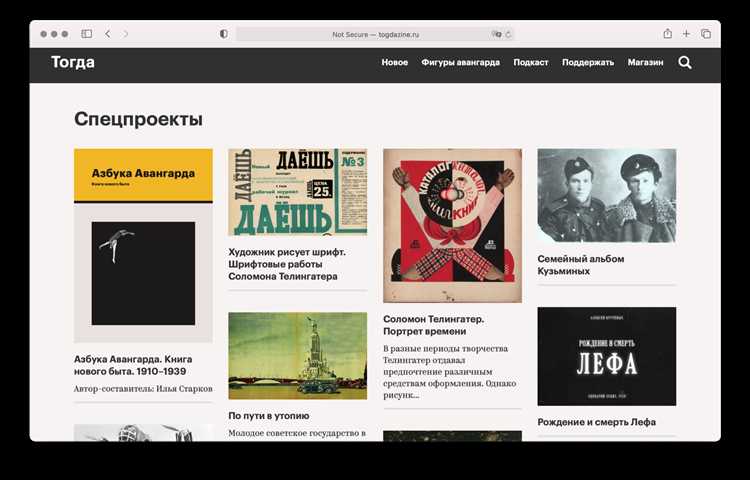Reload the page with refresh icon
The height and width of the screenshot is (480, 750).
508,34
